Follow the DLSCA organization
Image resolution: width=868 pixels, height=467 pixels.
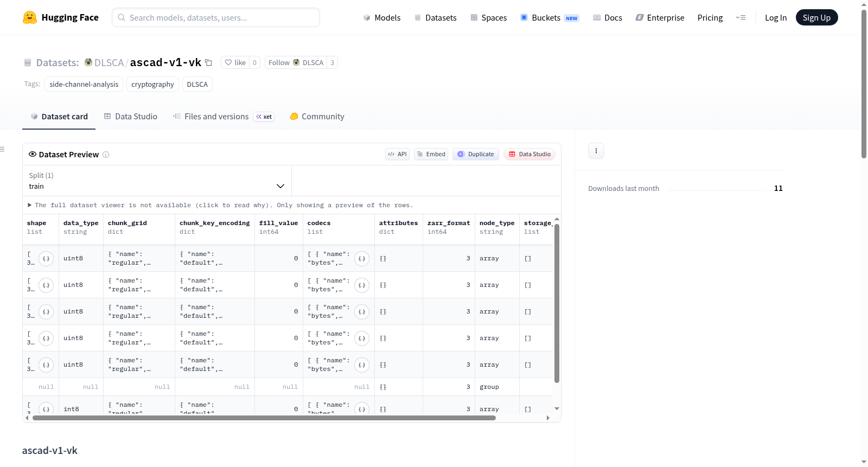[296, 62]
